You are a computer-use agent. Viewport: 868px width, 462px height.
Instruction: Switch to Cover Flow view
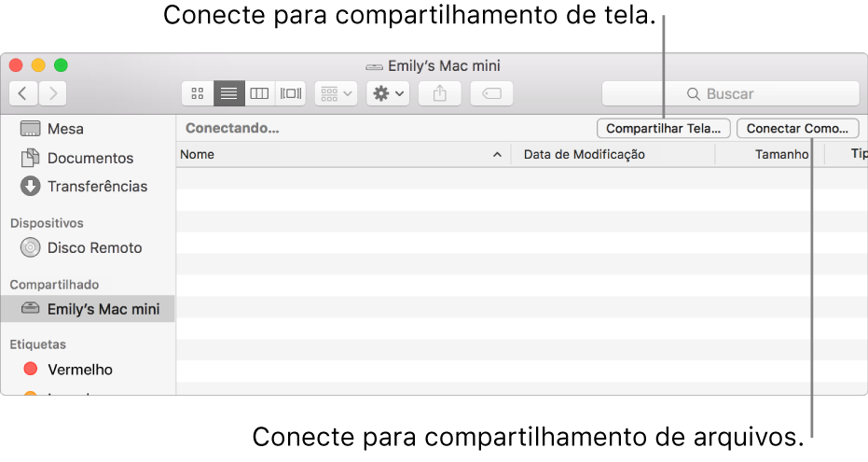click(291, 93)
